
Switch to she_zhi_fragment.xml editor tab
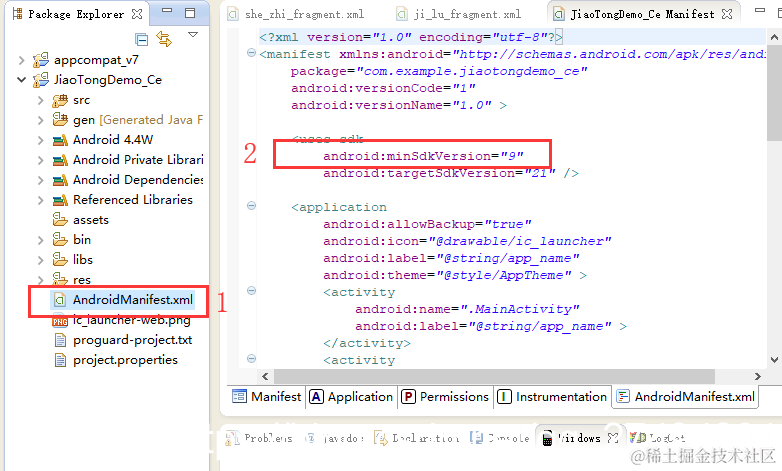pos(296,14)
